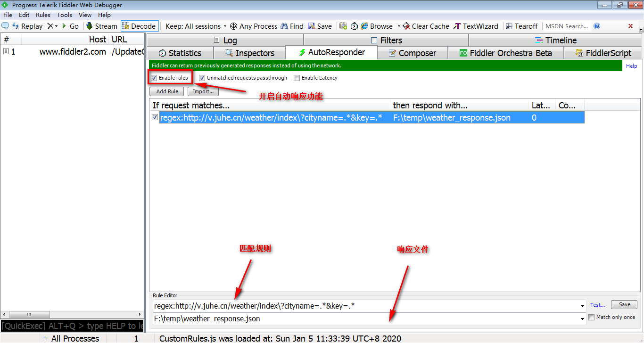Switch to the Filters tab
Image resolution: width=644 pixels, height=343 pixels.
[386, 40]
